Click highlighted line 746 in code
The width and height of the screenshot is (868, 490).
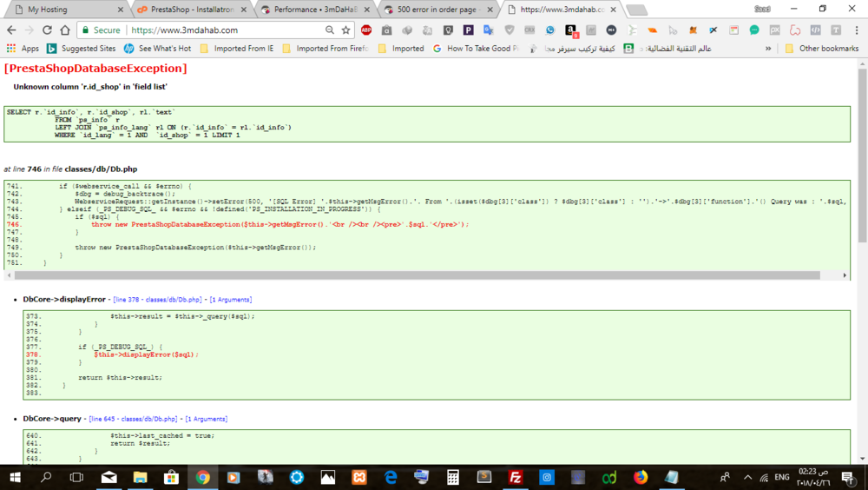(280, 224)
